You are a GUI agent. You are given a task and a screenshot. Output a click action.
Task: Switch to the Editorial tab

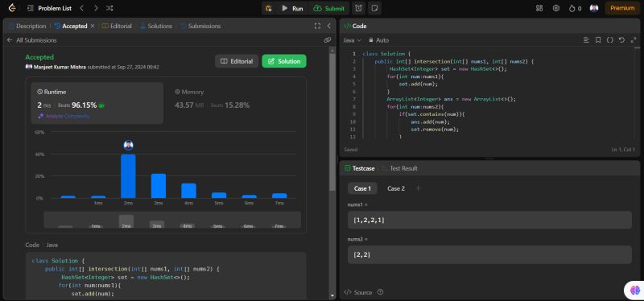[117, 26]
